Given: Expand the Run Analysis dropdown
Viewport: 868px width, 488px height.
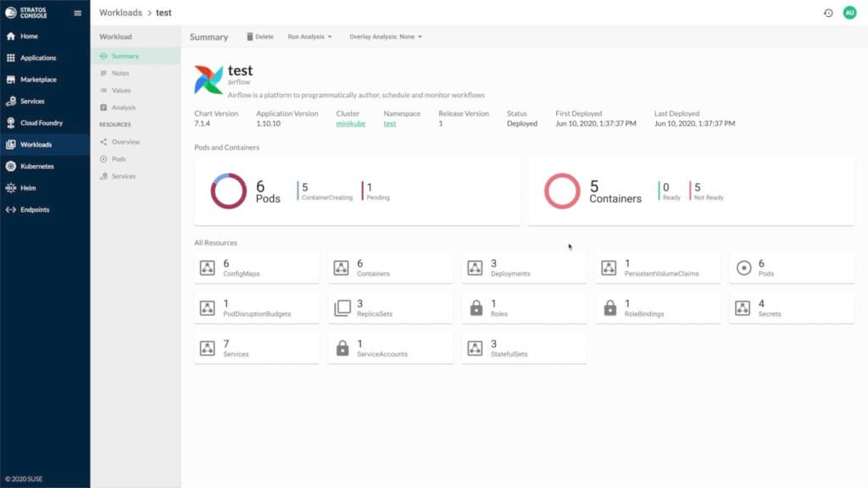Looking at the screenshot, I should [x=309, y=36].
